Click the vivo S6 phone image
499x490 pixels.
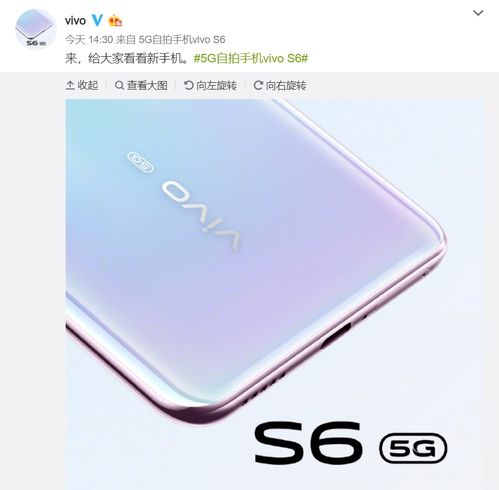(275, 294)
